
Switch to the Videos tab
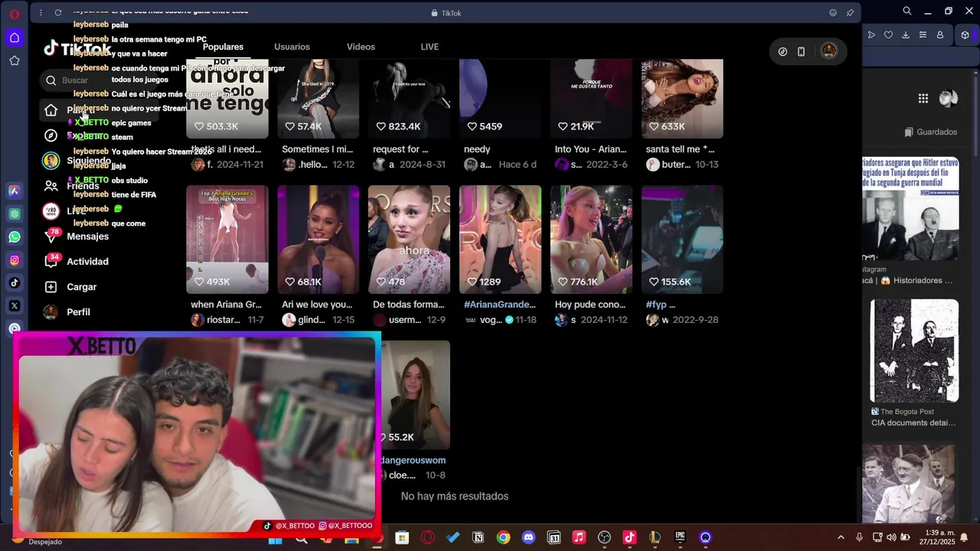tap(361, 47)
